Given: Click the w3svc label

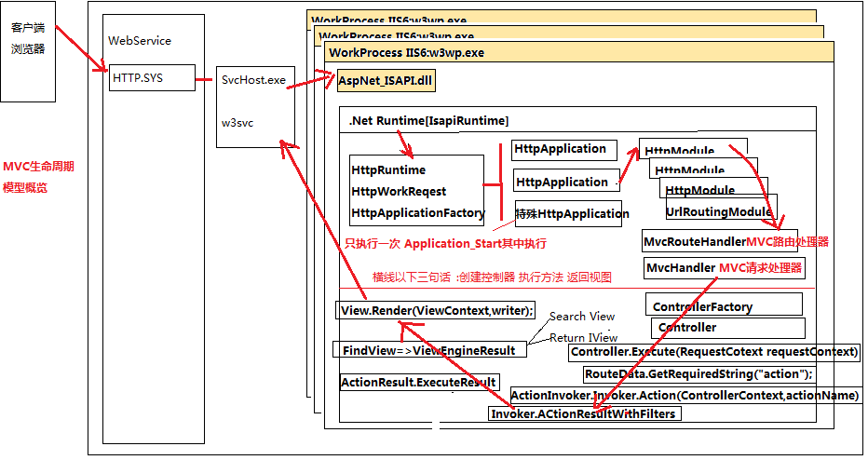Looking at the screenshot, I should point(237,123).
